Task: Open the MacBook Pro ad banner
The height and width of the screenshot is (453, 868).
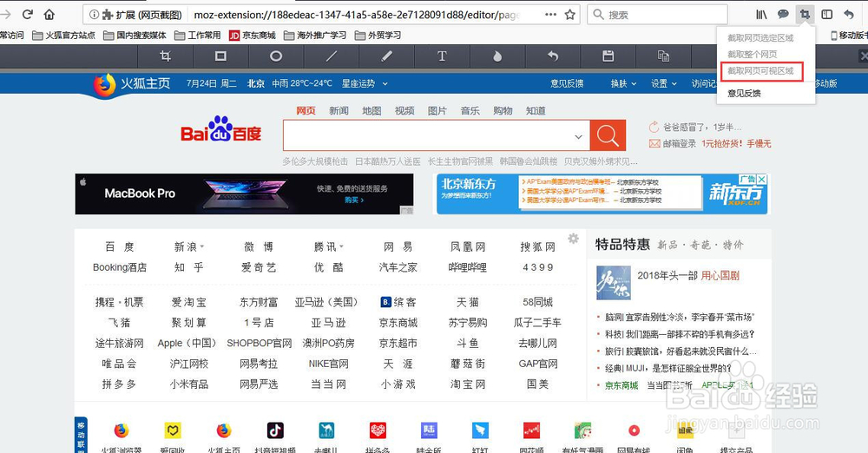Action: point(244,194)
